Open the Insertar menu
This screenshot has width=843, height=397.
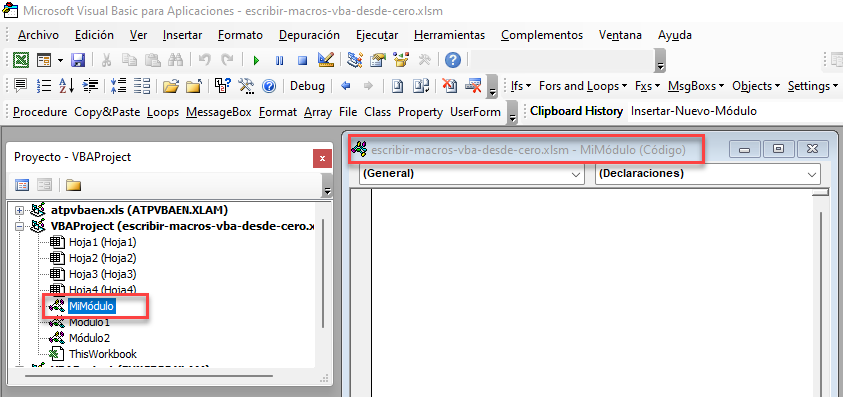tap(182, 35)
